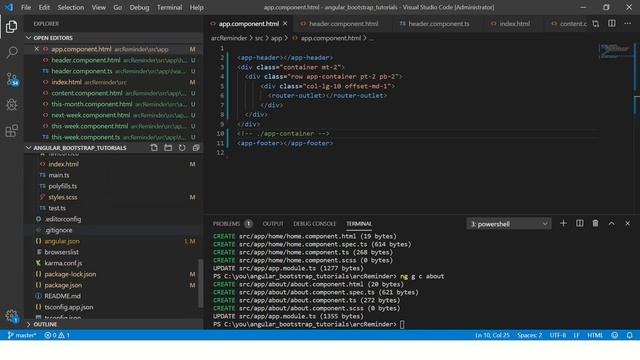The height and width of the screenshot is (360, 640).
Task: Create a new terminal with plus icon
Action: pos(563,223)
